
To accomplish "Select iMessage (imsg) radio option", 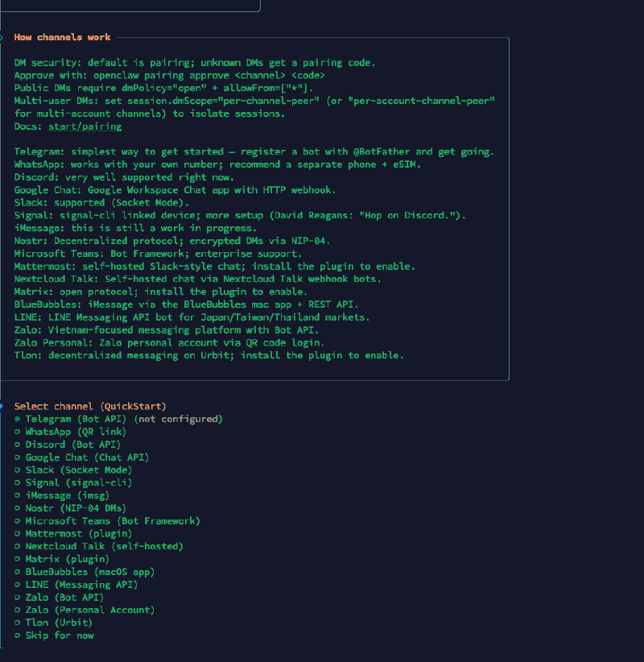I will [x=18, y=495].
